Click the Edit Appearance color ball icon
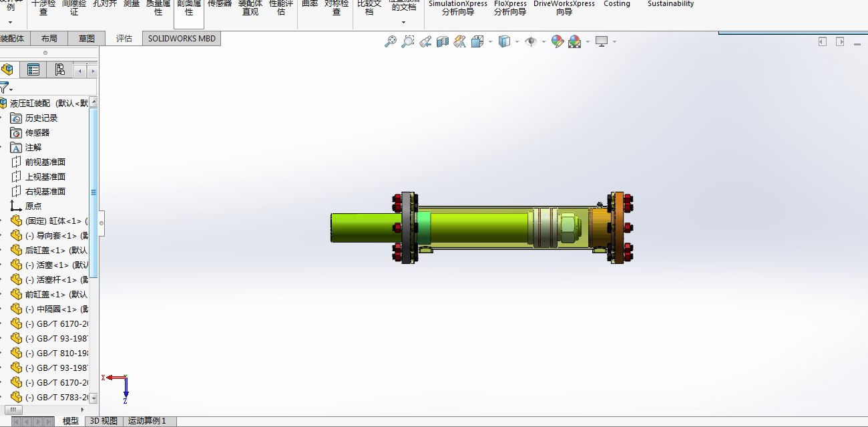868x427 pixels. click(558, 41)
